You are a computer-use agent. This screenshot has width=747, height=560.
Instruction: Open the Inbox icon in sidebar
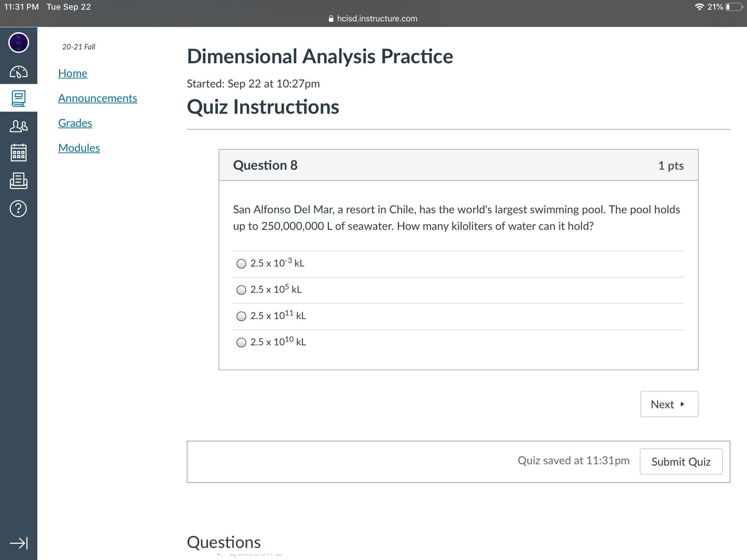(x=19, y=181)
